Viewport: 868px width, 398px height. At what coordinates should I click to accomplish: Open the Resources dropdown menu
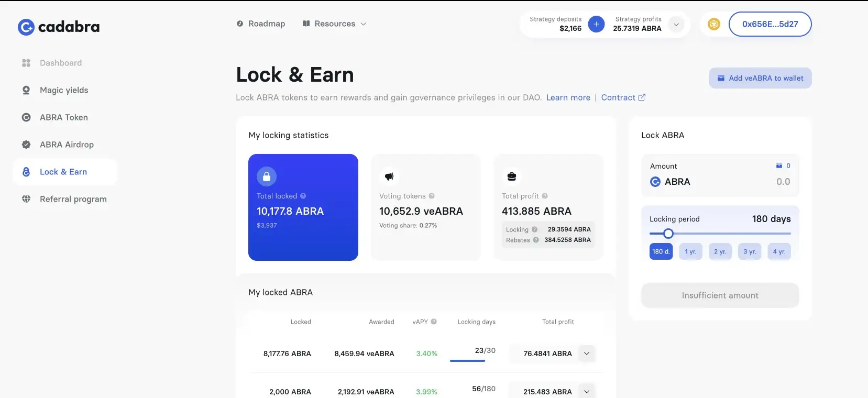point(334,24)
